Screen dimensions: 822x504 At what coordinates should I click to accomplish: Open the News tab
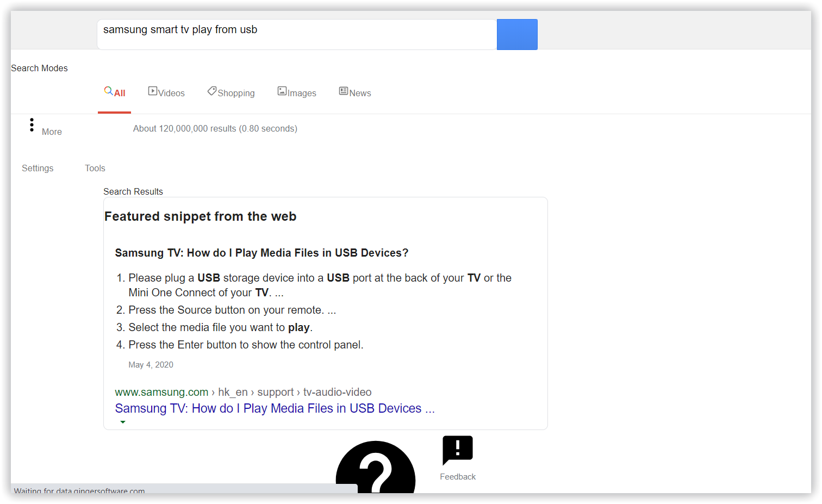pos(355,92)
